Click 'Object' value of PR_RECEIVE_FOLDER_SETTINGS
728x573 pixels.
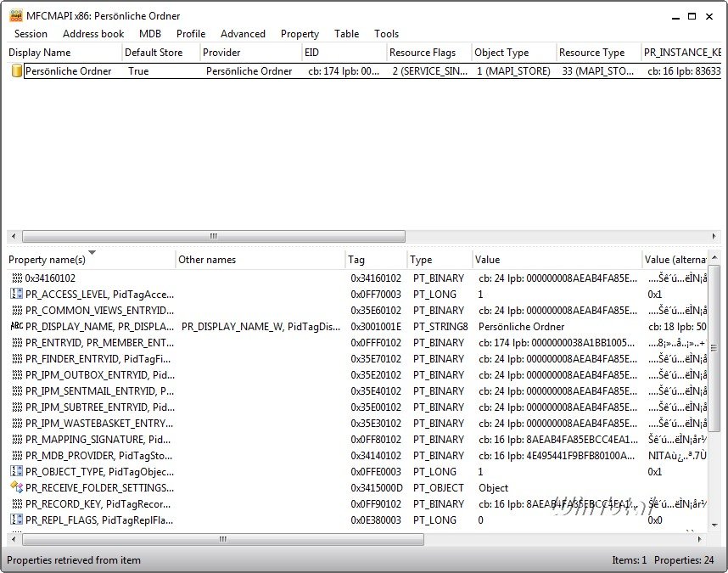click(x=493, y=487)
